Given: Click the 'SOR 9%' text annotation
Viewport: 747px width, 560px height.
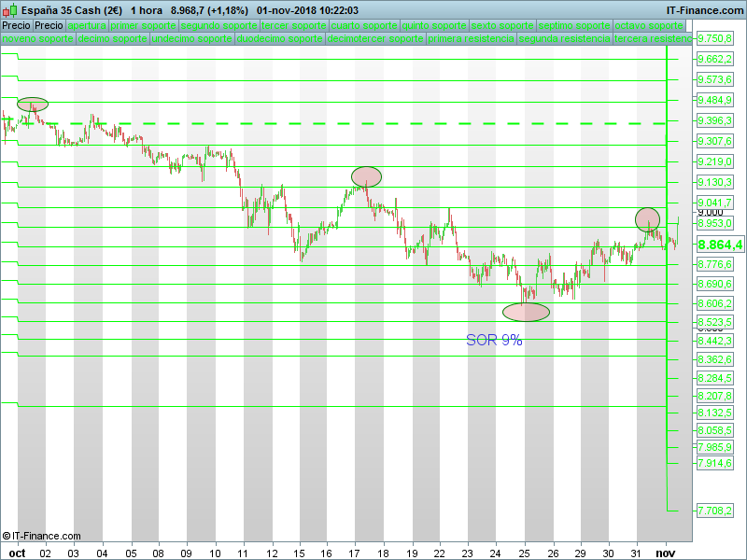Looking at the screenshot, I should pos(494,341).
